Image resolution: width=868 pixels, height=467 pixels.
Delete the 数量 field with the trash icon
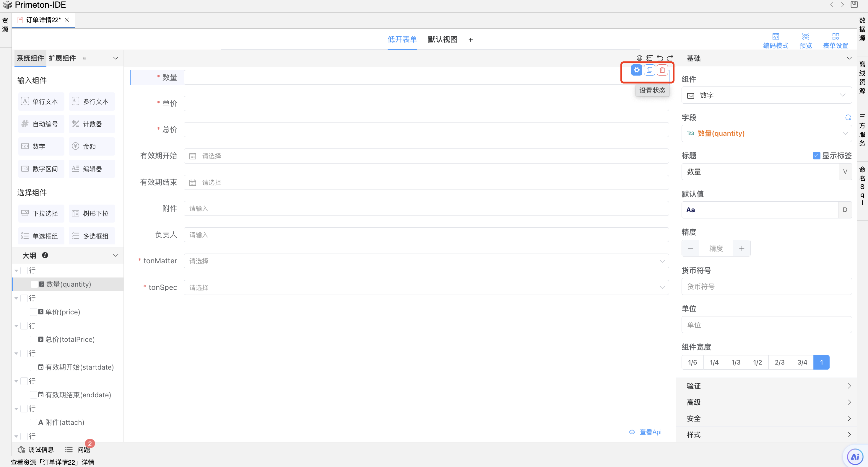point(662,70)
